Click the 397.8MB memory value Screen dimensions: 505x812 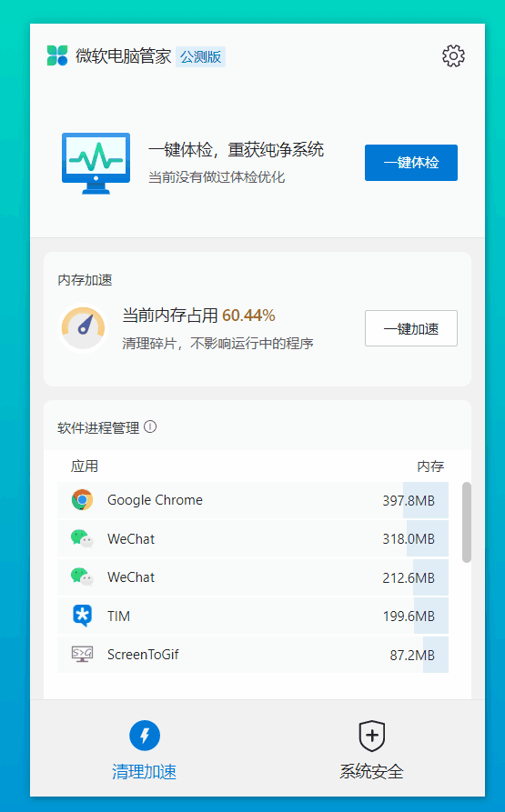409,501
